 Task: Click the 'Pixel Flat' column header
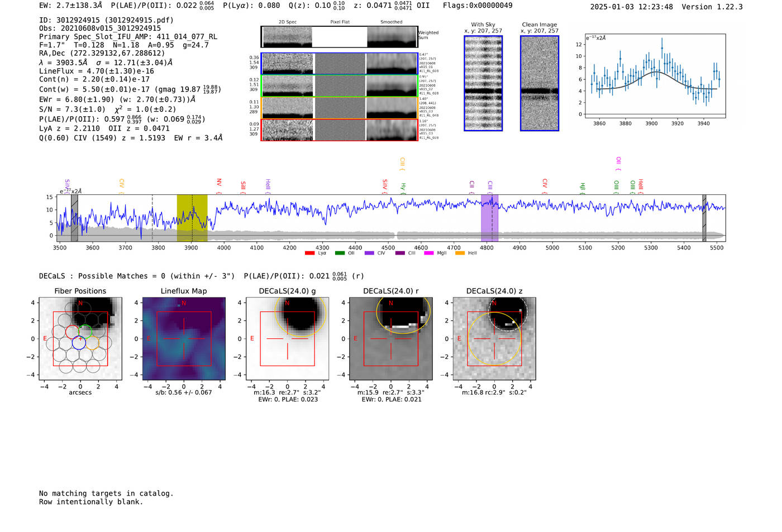[x=340, y=22]
